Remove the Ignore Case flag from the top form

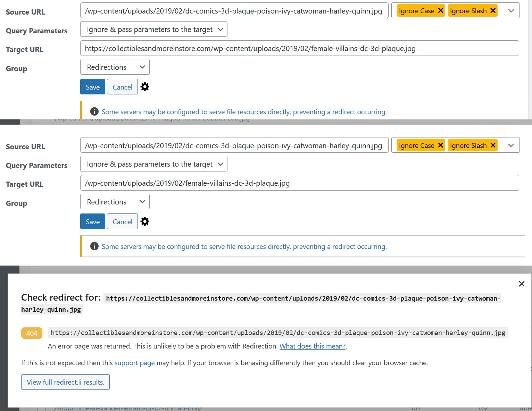click(440, 10)
